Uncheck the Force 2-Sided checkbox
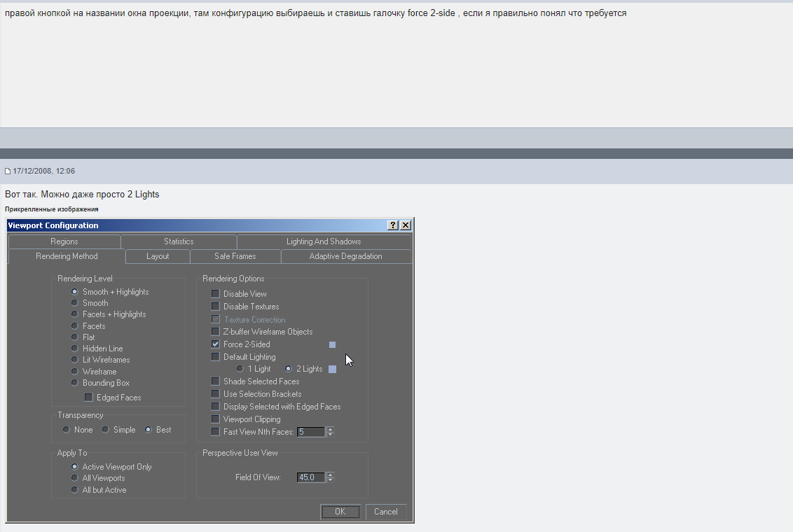 point(216,344)
